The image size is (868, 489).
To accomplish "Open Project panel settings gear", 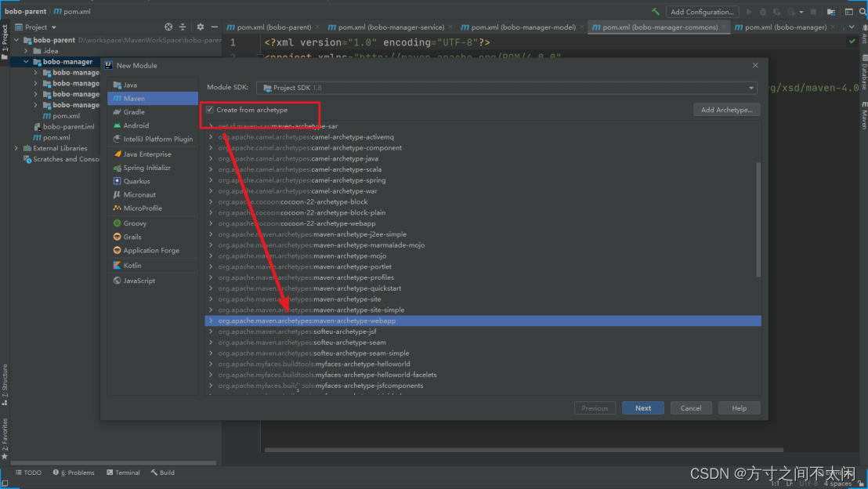I will coord(201,27).
